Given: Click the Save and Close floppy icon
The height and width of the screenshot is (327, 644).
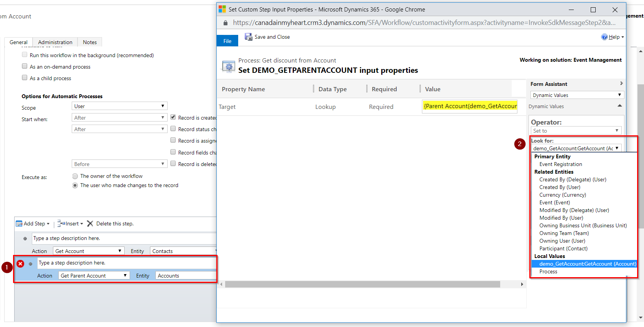Looking at the screenshot, I should [x=249, y=37].
